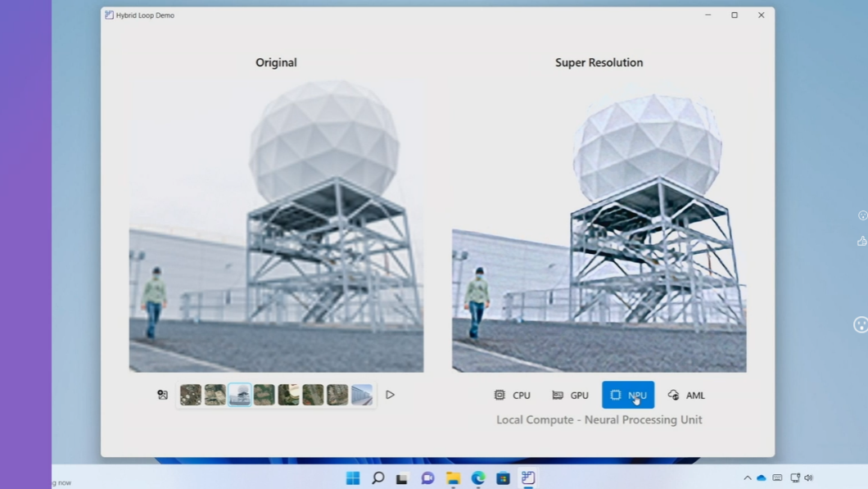Launch Teams Chat from the taskbar

pos(427,478)
